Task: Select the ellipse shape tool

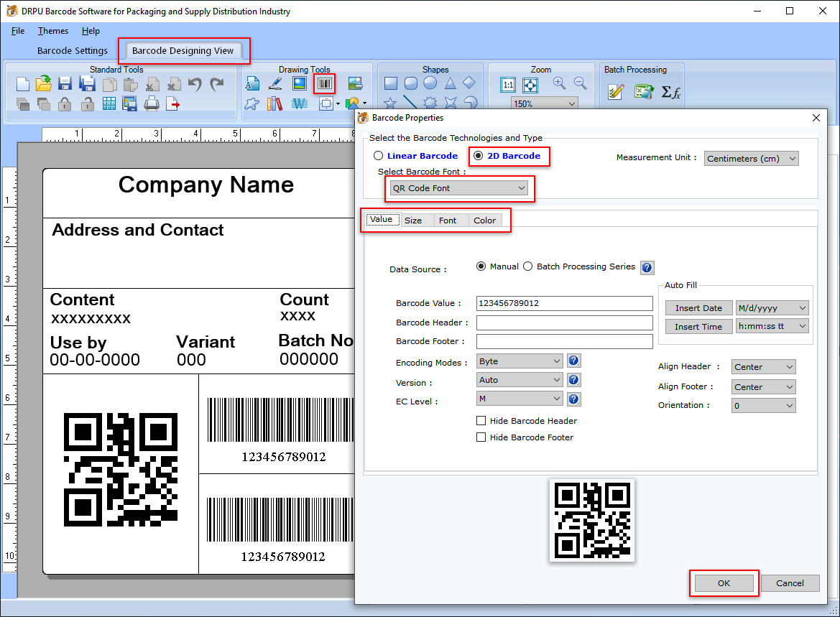Action: coord(430,83)
